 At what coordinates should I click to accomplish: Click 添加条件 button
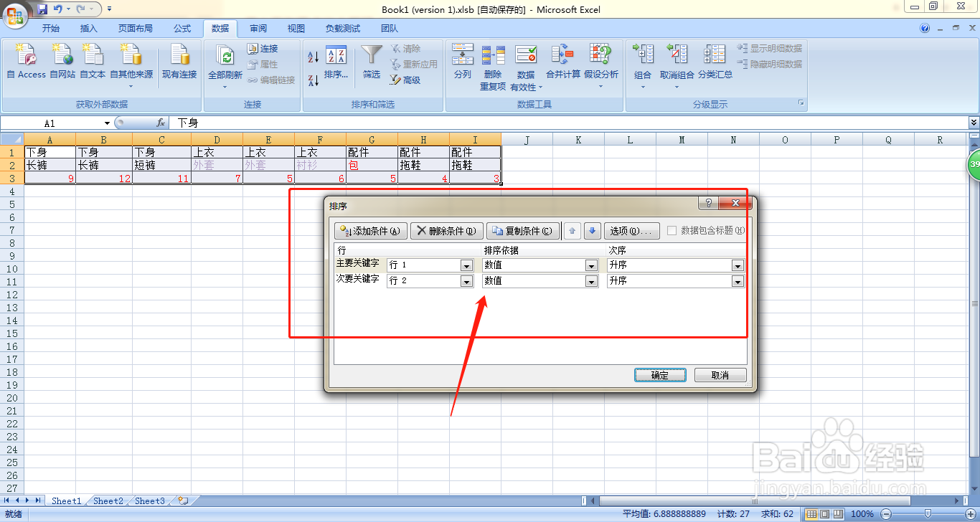(x=371, y=231)
